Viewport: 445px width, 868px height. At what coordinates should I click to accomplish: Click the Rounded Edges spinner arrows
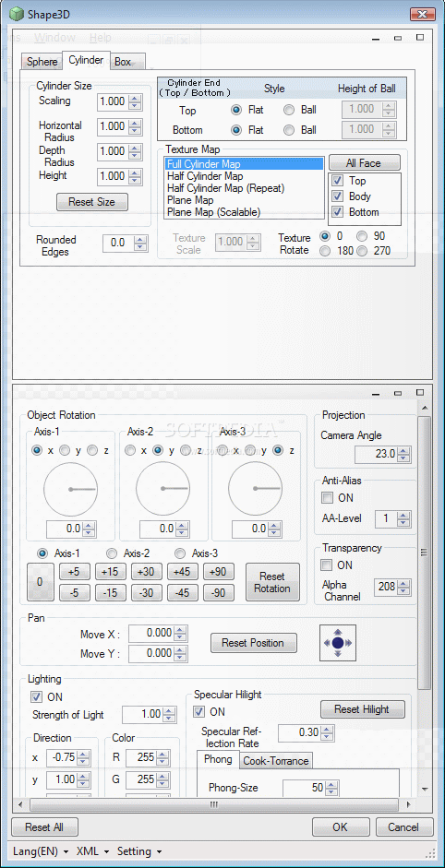pos(141,243)
